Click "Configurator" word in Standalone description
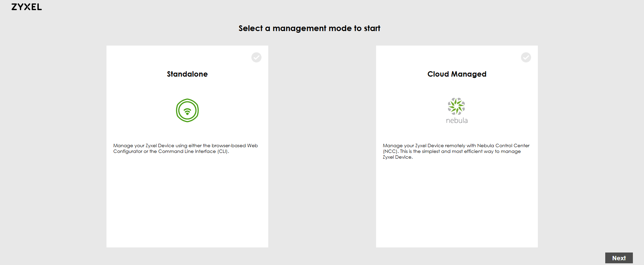The height and width of the screenshot is (265, 644). click(128, 151)
